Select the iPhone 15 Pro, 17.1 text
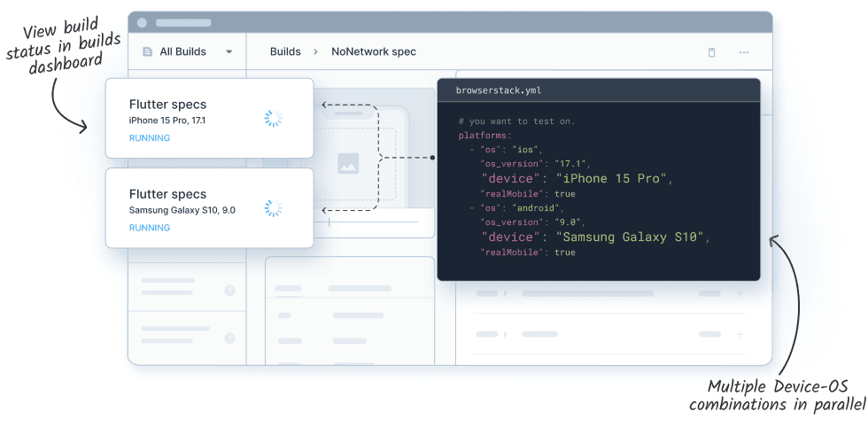 [167, 120]
